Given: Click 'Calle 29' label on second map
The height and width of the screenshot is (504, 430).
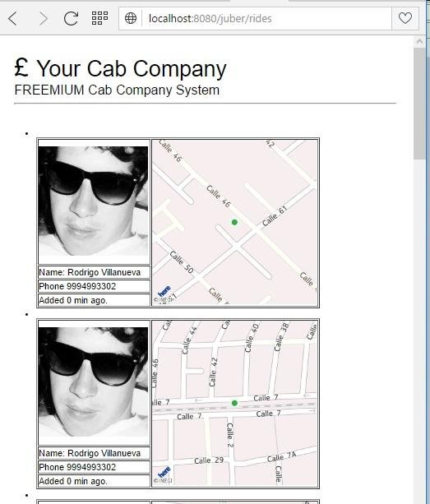Looking at the screenshot, I should click(209, 460).
